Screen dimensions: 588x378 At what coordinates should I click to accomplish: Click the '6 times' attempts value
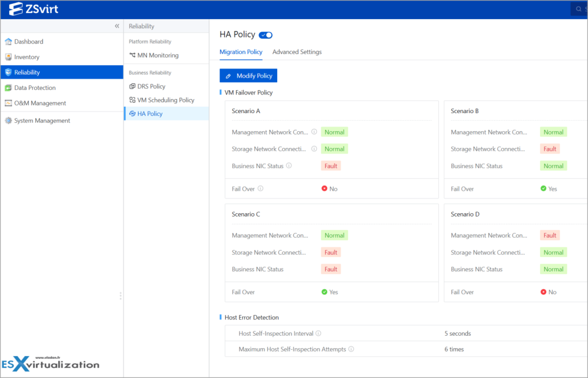[x=454, y=349]
